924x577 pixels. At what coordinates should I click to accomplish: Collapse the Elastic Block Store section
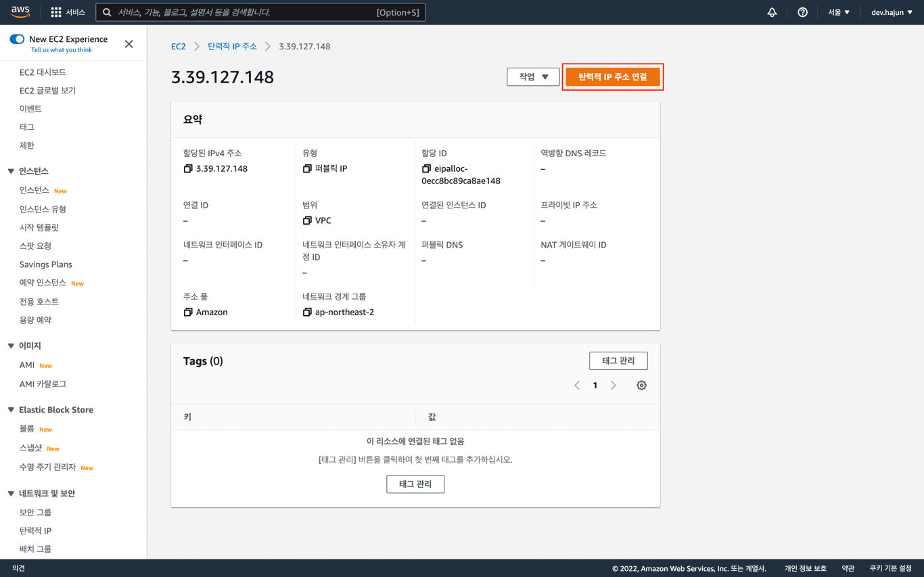point(11,410)
